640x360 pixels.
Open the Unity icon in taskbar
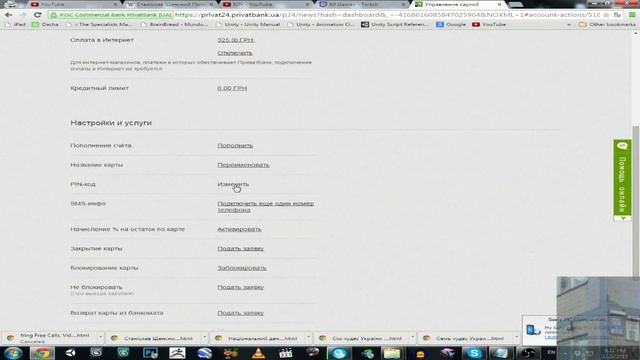coord(70,353)
